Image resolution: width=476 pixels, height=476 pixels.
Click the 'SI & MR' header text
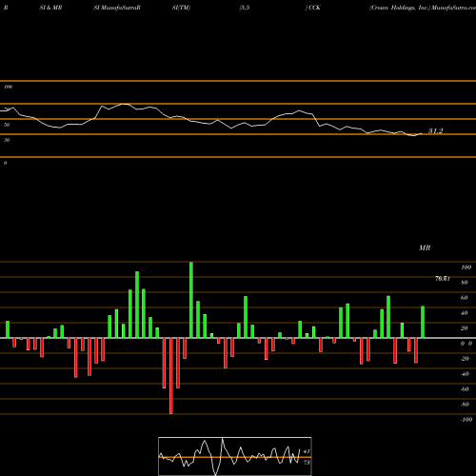click(x=50, y=8)
